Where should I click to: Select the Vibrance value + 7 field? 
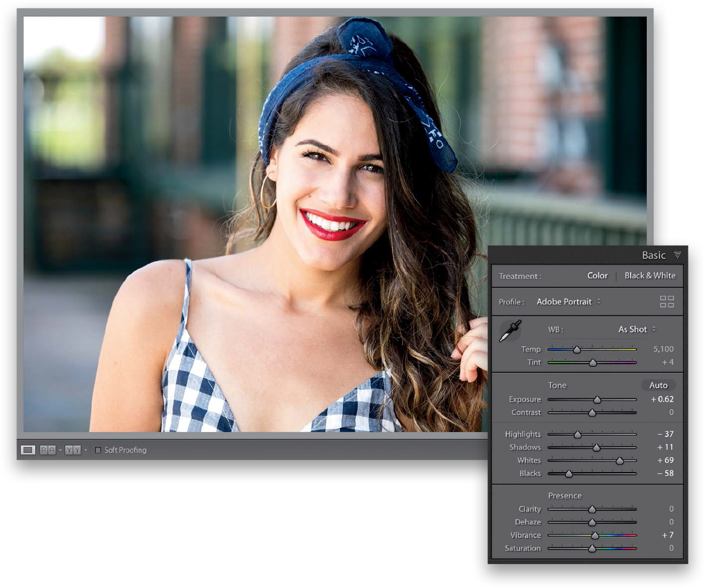[x=668, y=535]
